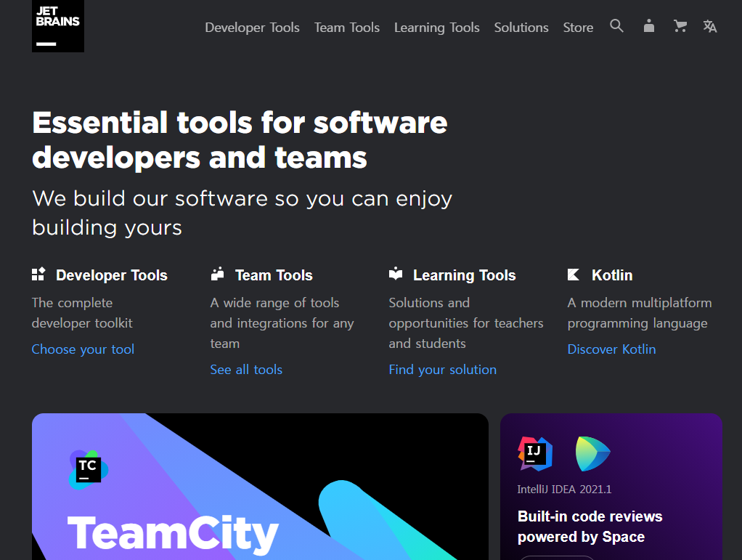Click the large TeamCity wordmark

(x=174, y=535)
